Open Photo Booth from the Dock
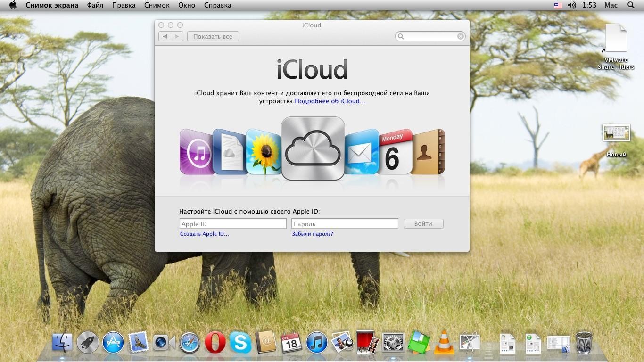Viewport: 644px width, 362px height. [x=368, y=342]
